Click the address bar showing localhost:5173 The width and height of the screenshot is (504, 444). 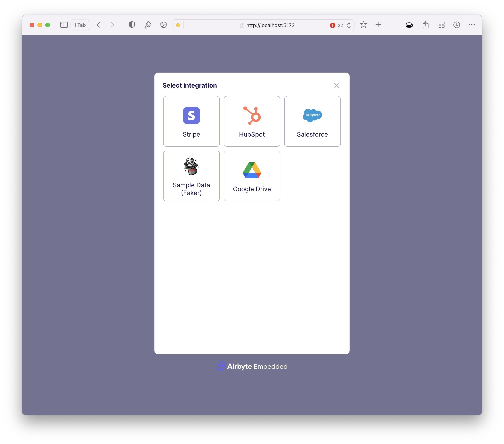[x=270, y=25]
